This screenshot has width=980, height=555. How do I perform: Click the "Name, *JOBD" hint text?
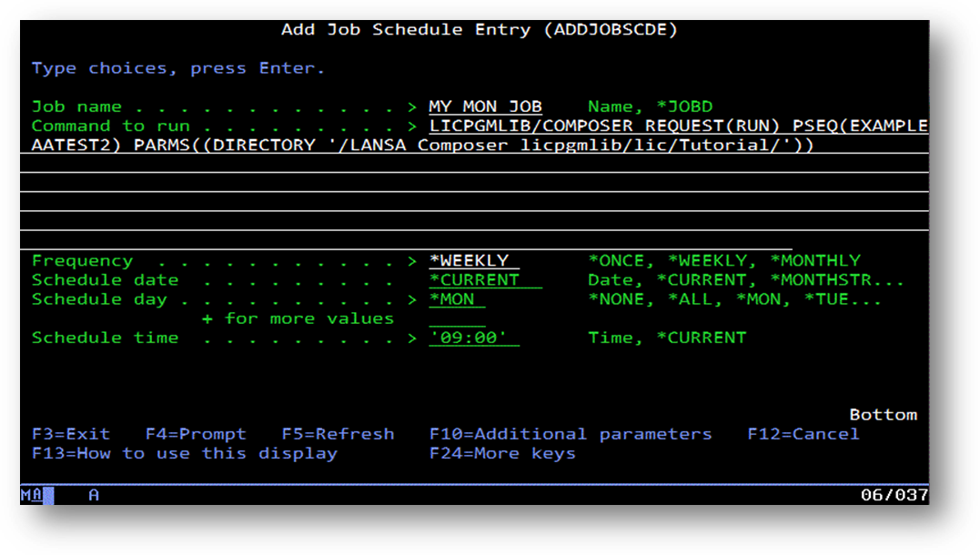pos(650,106)
